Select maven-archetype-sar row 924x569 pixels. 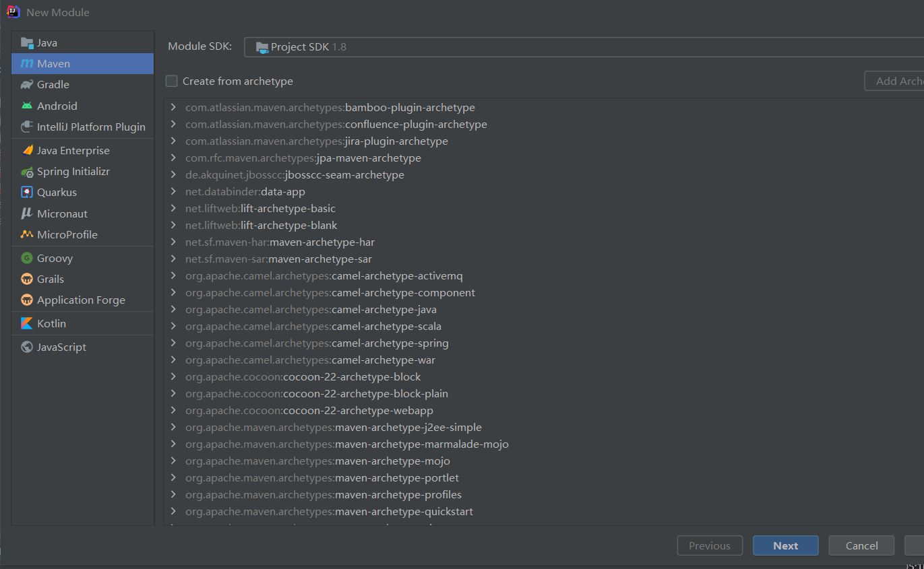[x=544, y=259]
